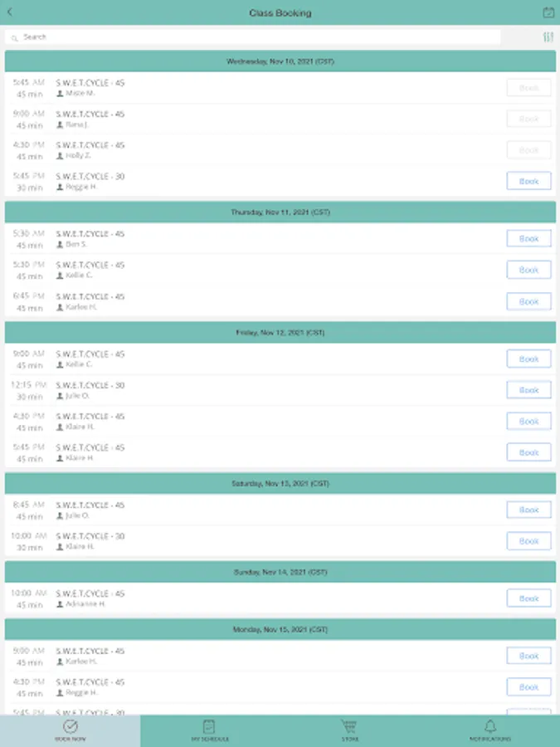Open the Store cart tab
560x747 pixels.
[x=350, y=730]
